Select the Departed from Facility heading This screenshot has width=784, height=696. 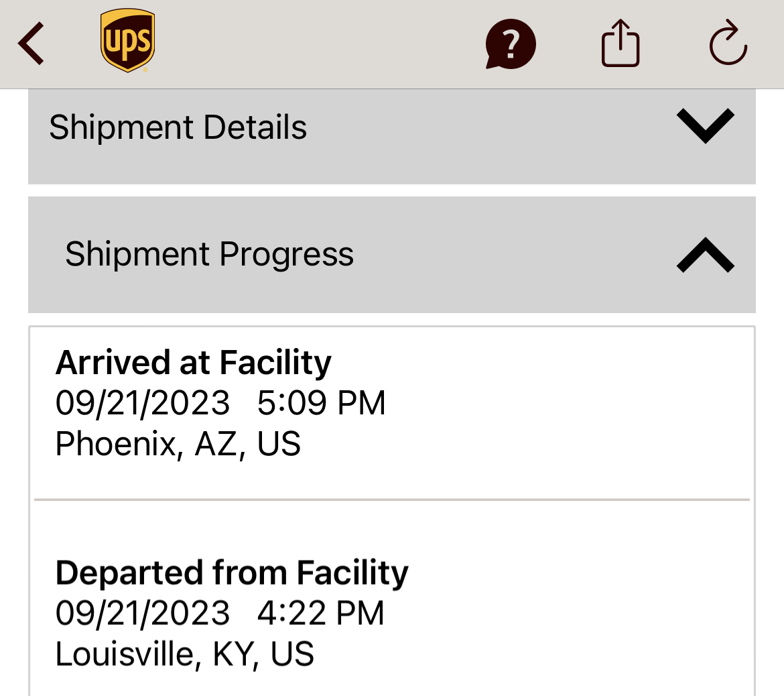[232, 573]
